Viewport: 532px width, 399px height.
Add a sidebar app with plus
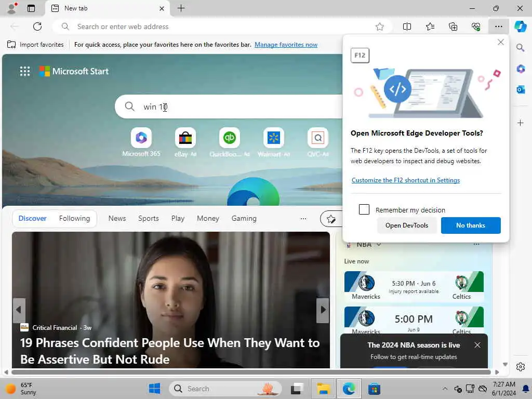521,123
